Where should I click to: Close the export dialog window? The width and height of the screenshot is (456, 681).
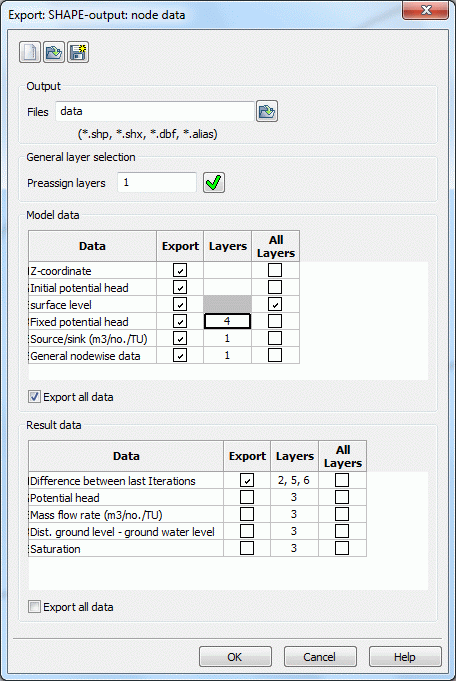coord(425,10)
